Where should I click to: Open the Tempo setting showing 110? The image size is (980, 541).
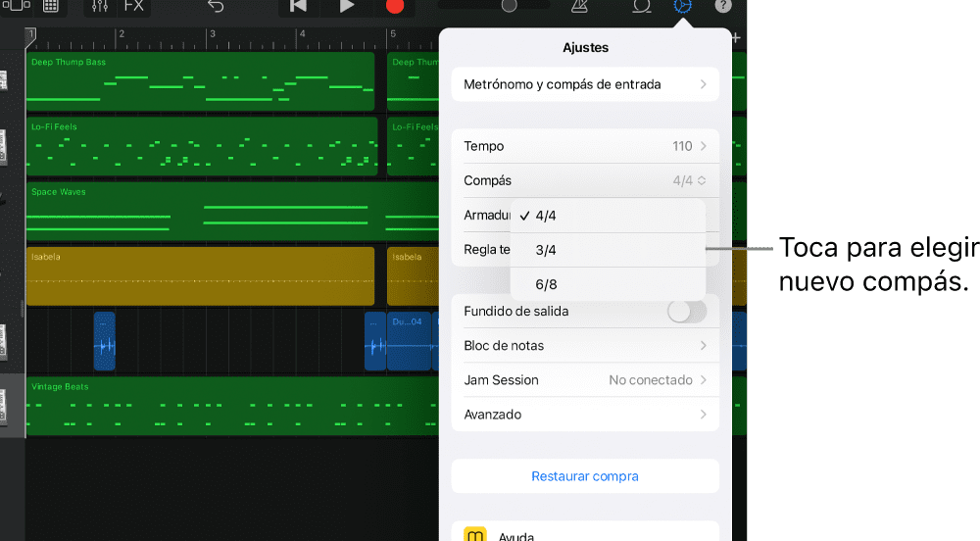coord(585,146)
